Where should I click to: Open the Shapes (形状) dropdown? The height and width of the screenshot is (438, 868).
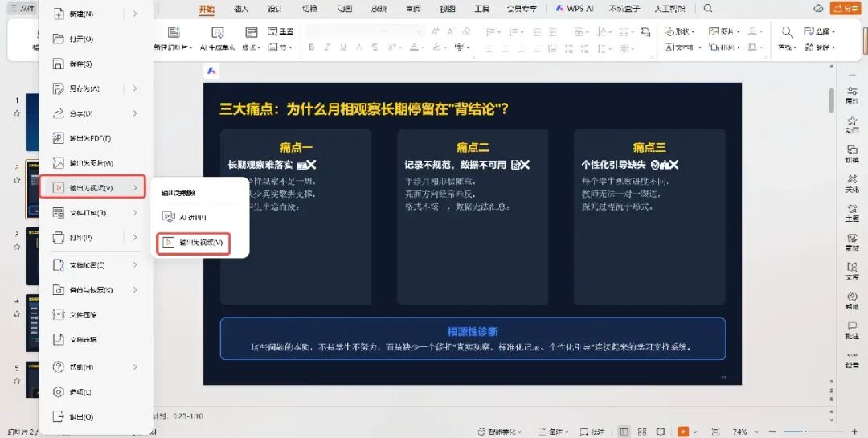pos(679,31)
